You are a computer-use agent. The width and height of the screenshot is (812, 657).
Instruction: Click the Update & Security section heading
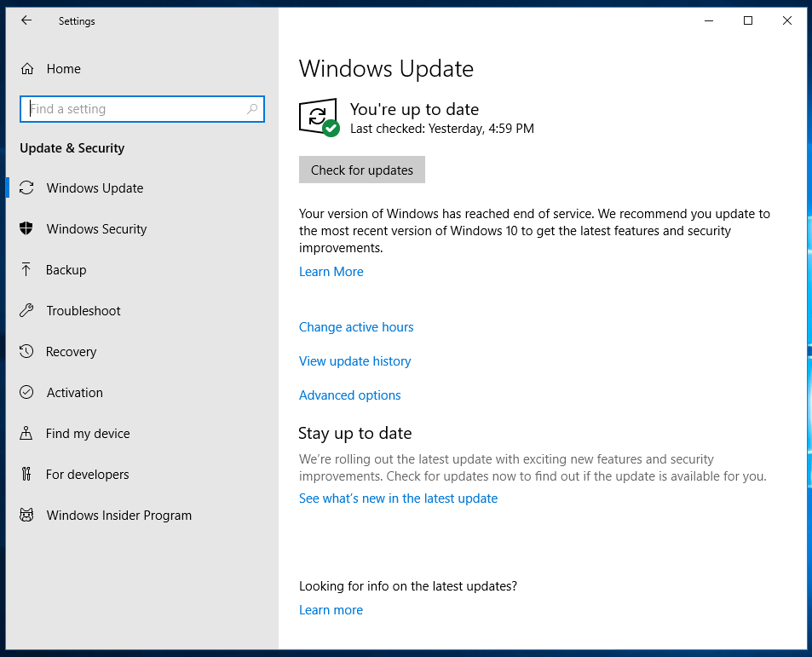pos(72,148)
